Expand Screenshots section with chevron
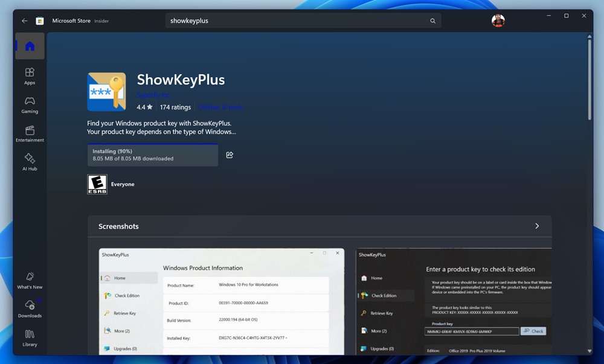This screenshot has width=604, height=364. (537, 226)
